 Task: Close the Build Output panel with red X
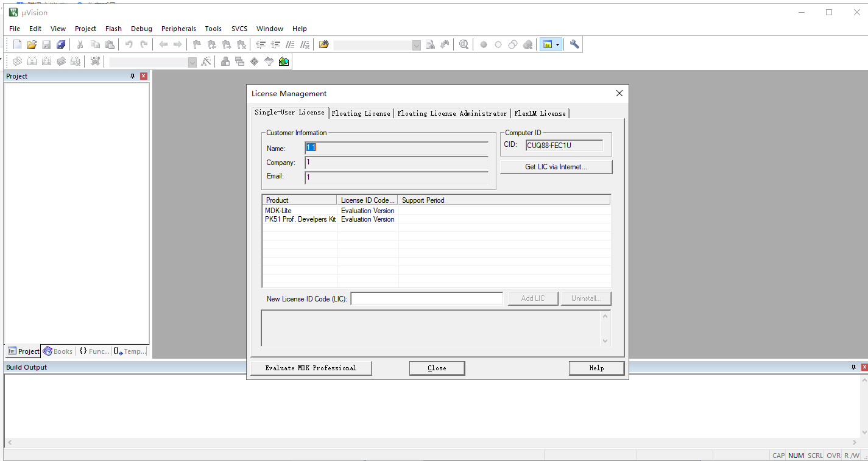864,367
